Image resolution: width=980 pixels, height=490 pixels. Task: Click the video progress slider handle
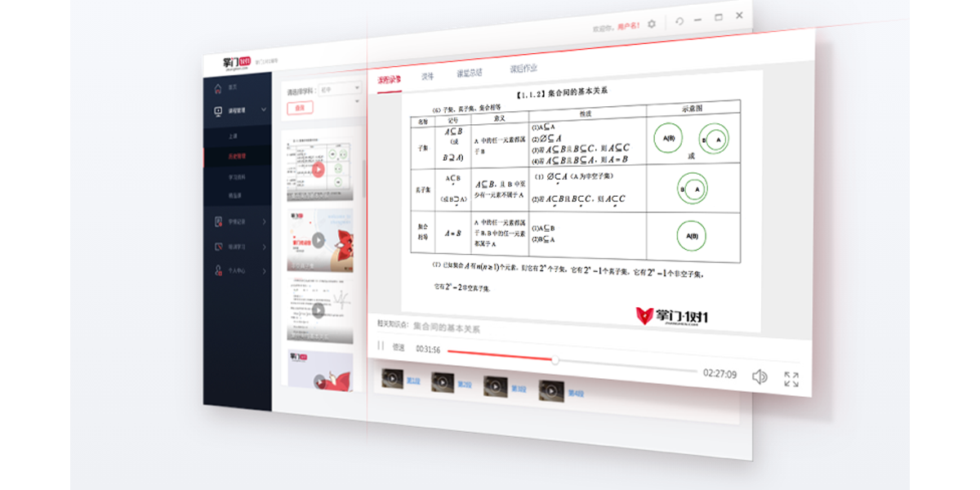coord(555,360)
